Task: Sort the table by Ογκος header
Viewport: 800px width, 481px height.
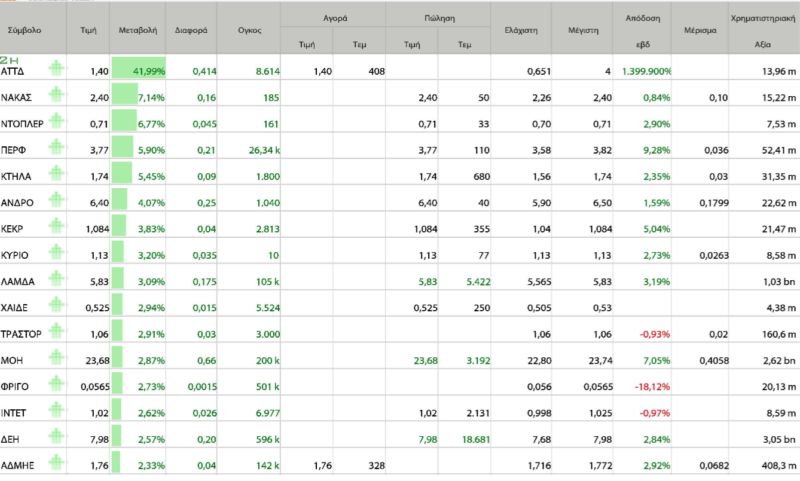Action: tap(249, 30)
